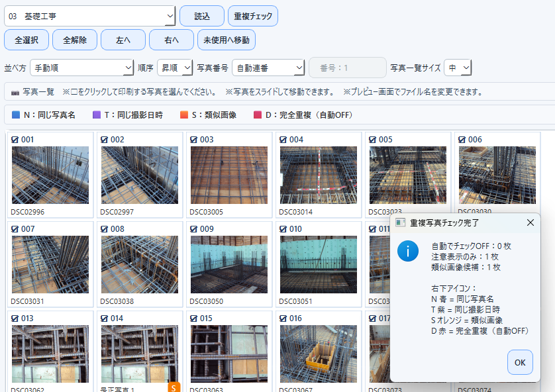Viewport: 555px width, 392px height.
Task: Open the 順序 昇順 dropdown
Action: [175, 68]
